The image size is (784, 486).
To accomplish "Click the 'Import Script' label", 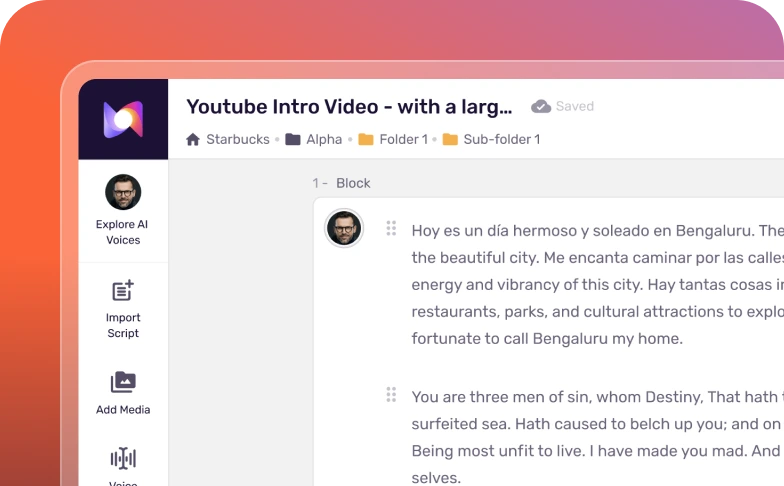I will click(x=123, y=326).
